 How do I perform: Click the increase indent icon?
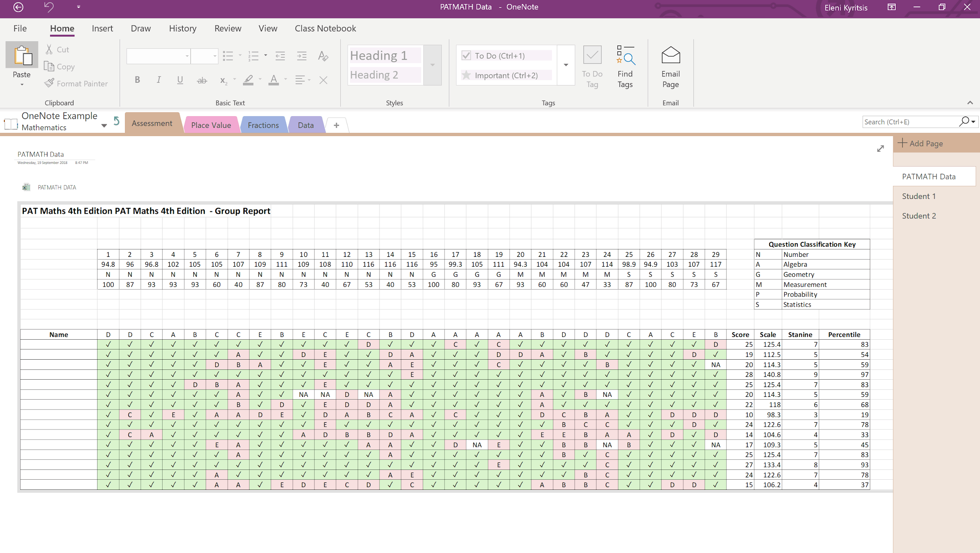point(301,56)
